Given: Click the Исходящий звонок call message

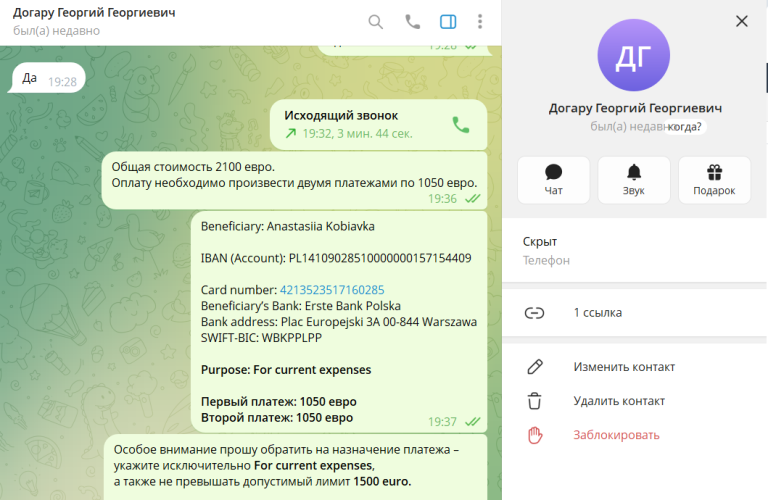Looking at the screenshot, I should pyautogui.click(x=379, y=124).
